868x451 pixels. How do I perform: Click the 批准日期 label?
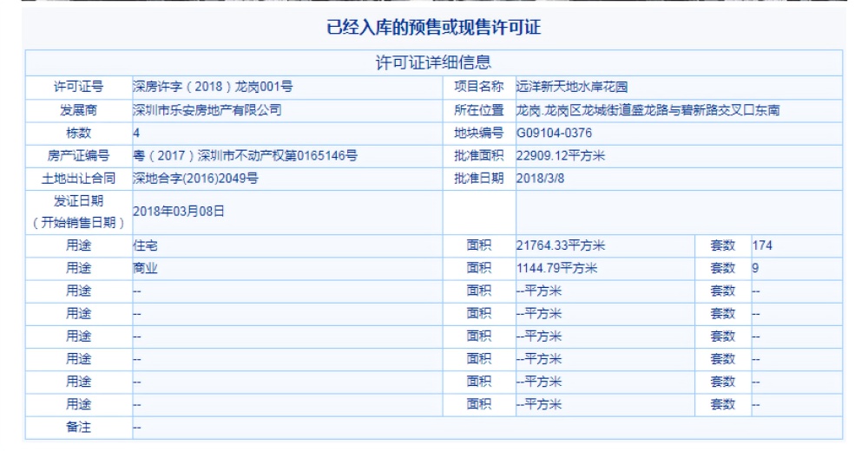point(479,178)
